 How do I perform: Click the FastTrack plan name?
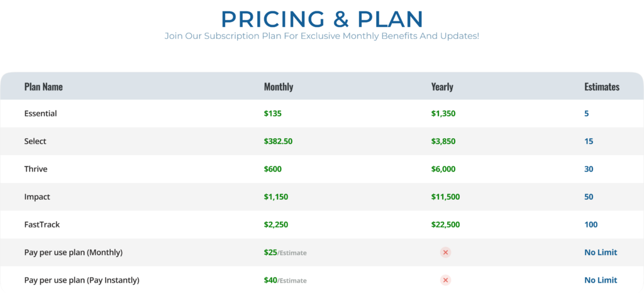(42, 225)
